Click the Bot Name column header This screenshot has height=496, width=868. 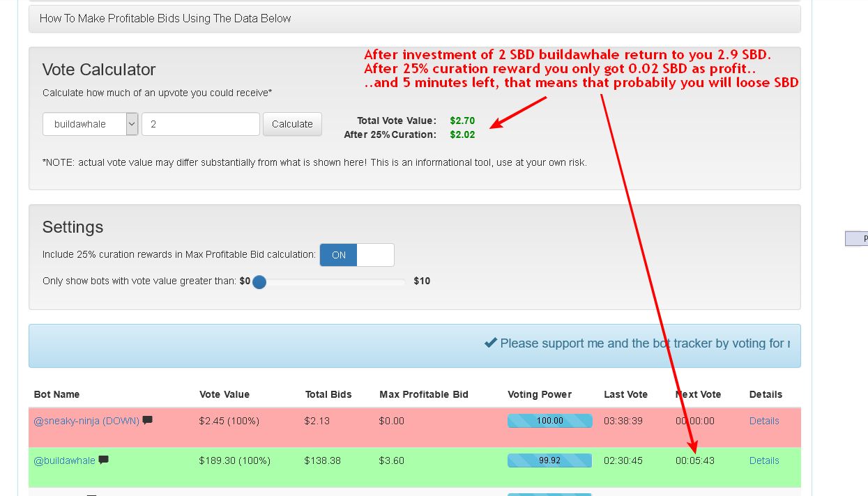click(x=56, y=394)
